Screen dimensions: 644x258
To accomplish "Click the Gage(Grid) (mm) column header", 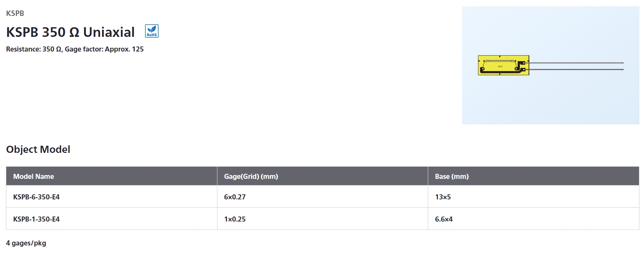I will (x=322, y=176).
